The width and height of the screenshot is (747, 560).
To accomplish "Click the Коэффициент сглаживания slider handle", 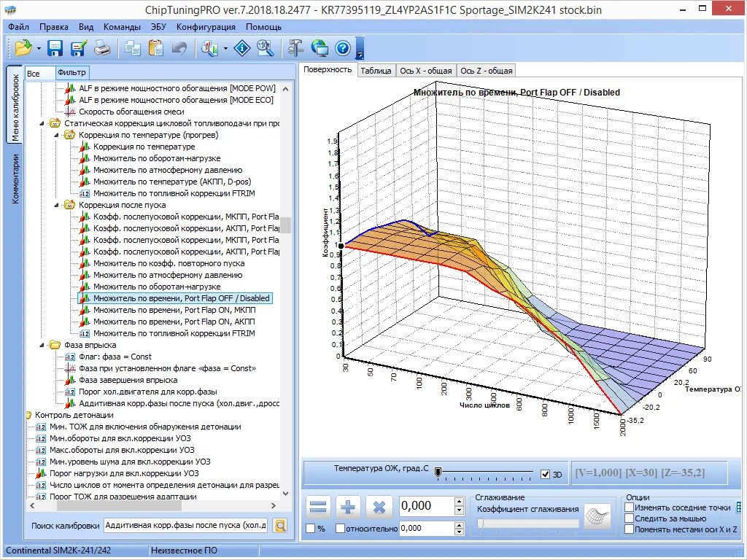I will pyautogui.click(x=480, y=524).
